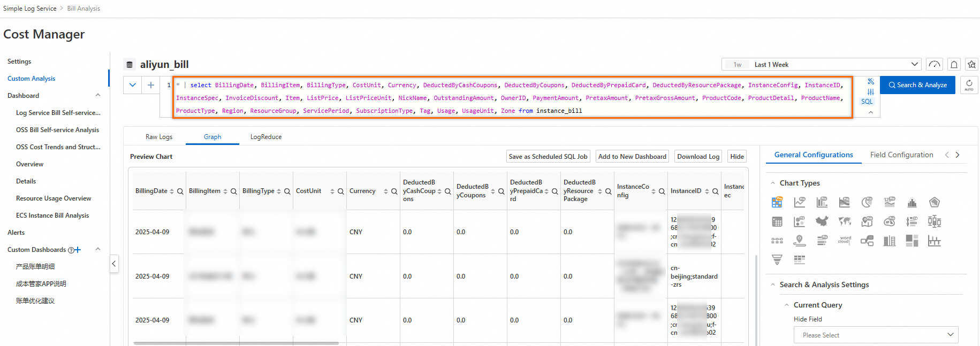Open General Configurations tab

(x=814, y=155)
